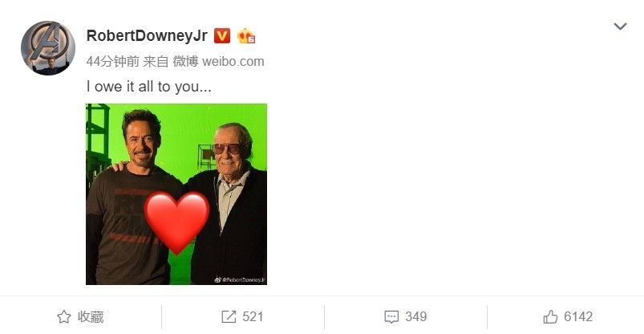This screenshot has width=644, height=334.
Task: Click the star favorite icon
Action: point(63,316)
